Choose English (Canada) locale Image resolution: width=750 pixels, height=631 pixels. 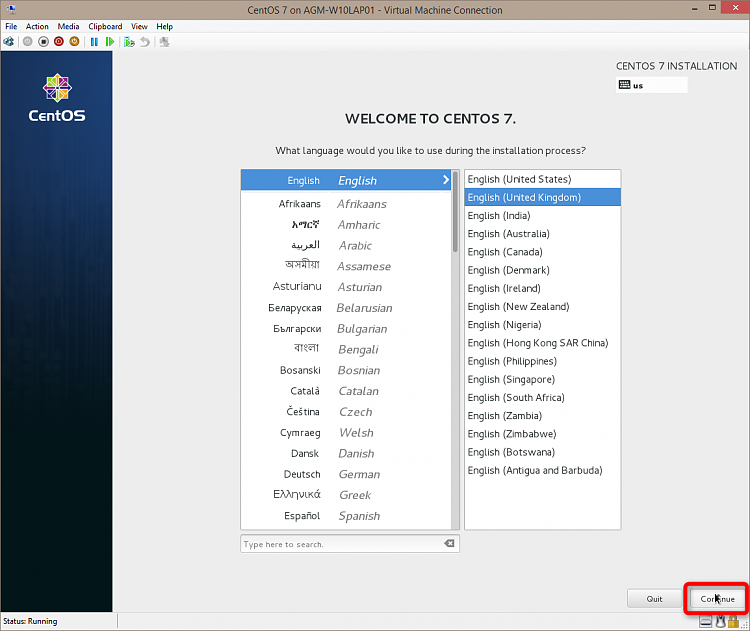tap(542, 252)
